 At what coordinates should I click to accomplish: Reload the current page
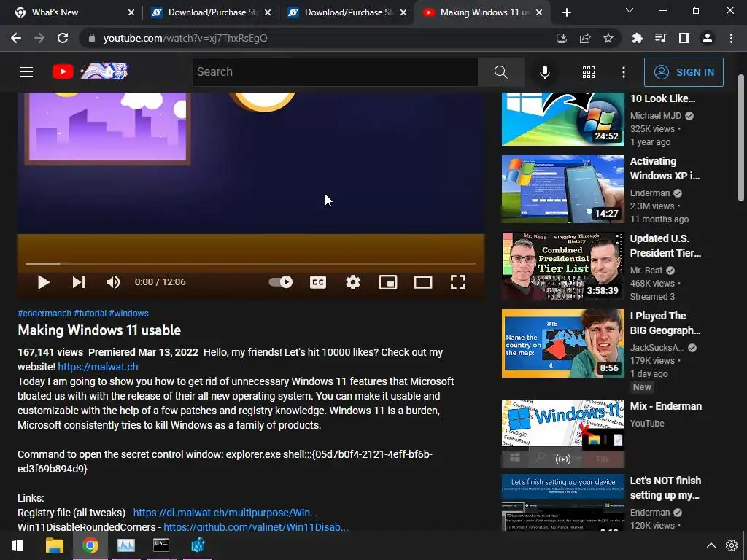pyautogui.click(x=63, y=38)
